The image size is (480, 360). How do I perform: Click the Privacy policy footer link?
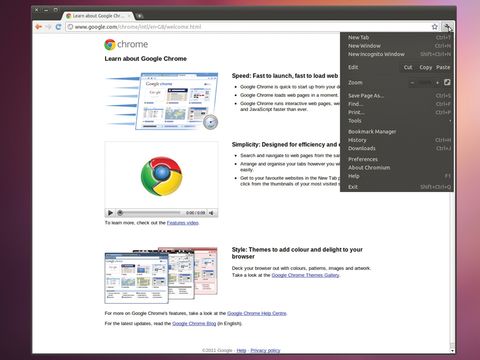(x=265, y=350)
